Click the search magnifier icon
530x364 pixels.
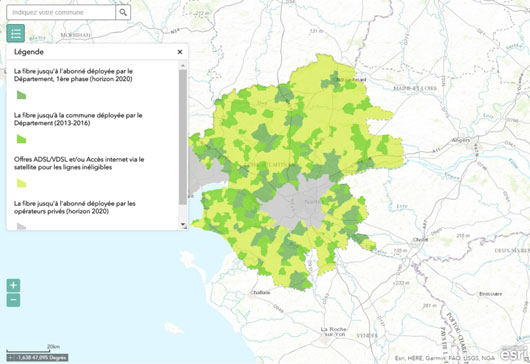pyautogui.click(x=123, y=13)
